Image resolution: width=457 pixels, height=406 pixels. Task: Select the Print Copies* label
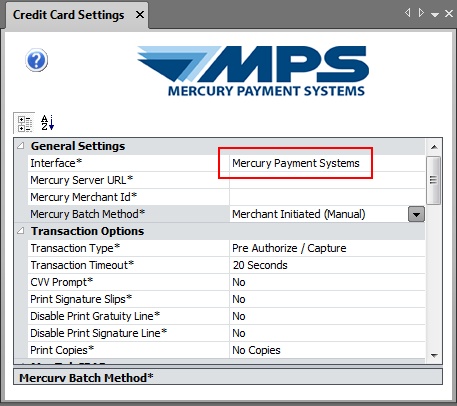62,350
